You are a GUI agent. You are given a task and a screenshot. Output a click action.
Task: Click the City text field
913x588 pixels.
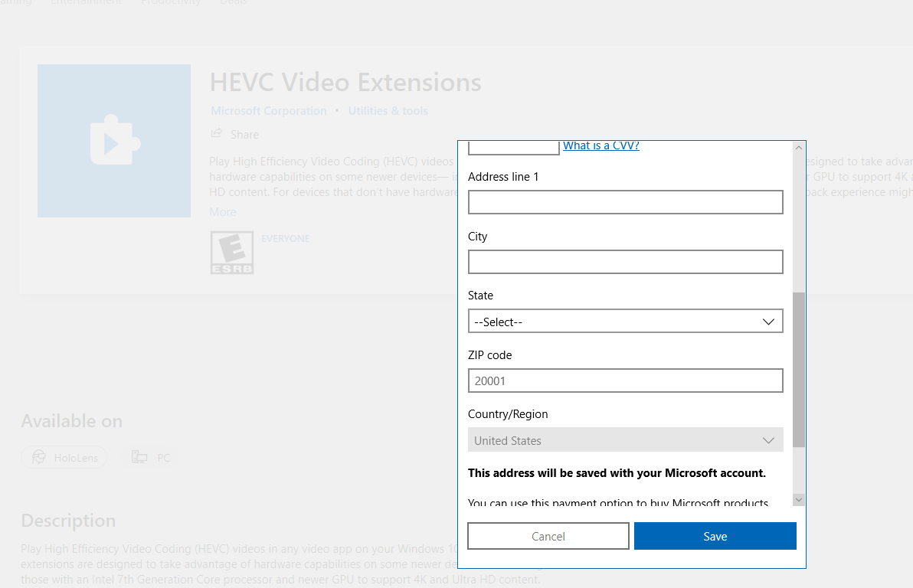pos(625,262)
